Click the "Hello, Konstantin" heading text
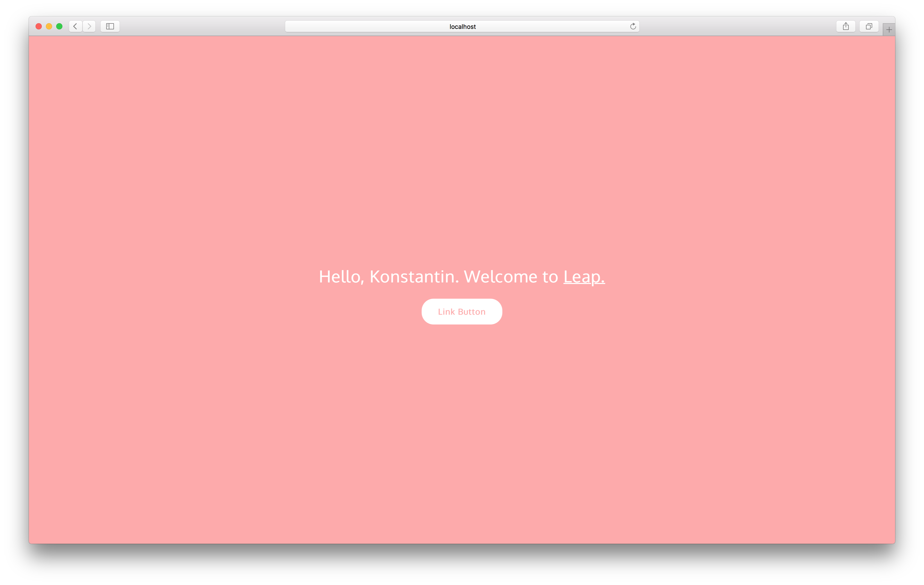924x585 pixels. tap(387, 277)
